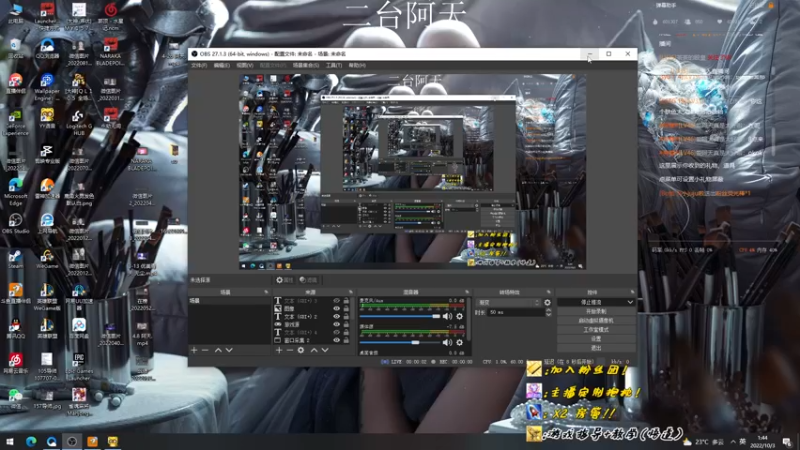
Task: Remove selected scene with minus icon
Action: pos(205,350)
